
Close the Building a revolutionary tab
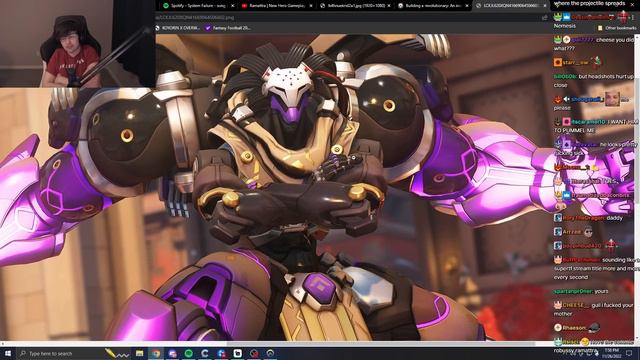click(467, 6)
